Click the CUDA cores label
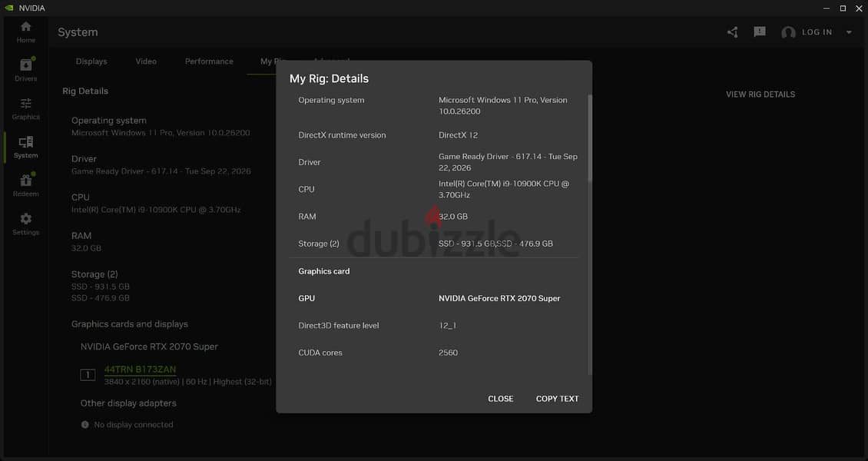The width and height of the screenshot is (868, 461). coord(320,353)
